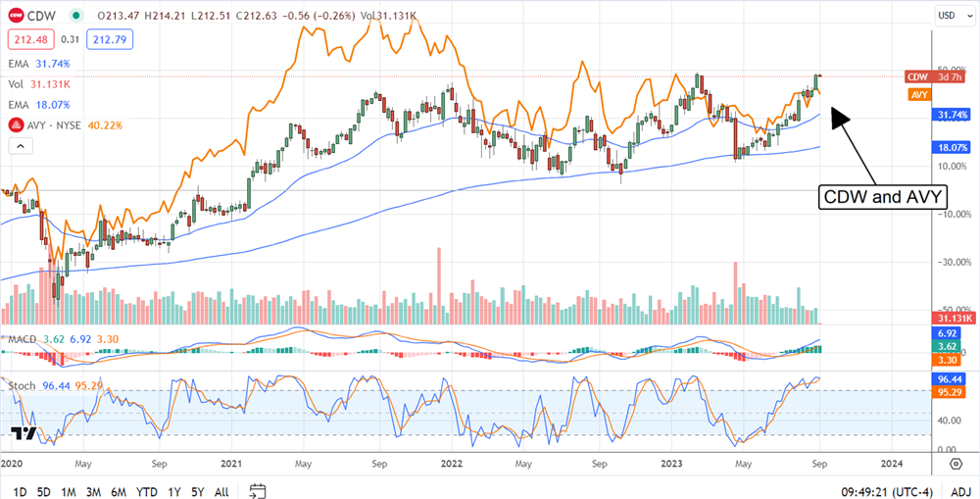Select the EMA 31.74% indicator legend
Viewport: 980px width, 499px height.
39,64
